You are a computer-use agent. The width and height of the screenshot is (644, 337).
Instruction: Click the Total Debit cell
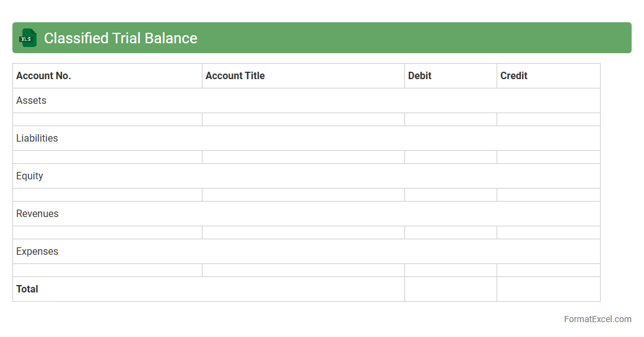coord(450,289)
